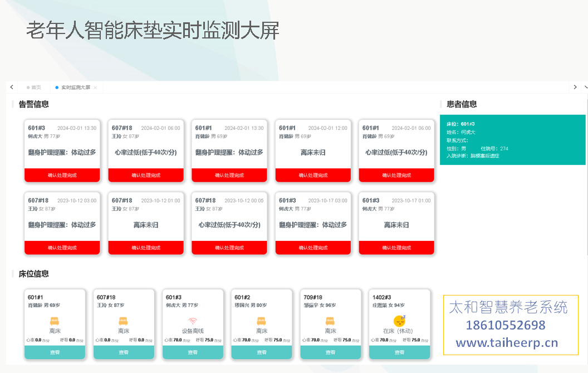
Task: Expand the tab options dropdown chevron
Action: click(585, 88)
